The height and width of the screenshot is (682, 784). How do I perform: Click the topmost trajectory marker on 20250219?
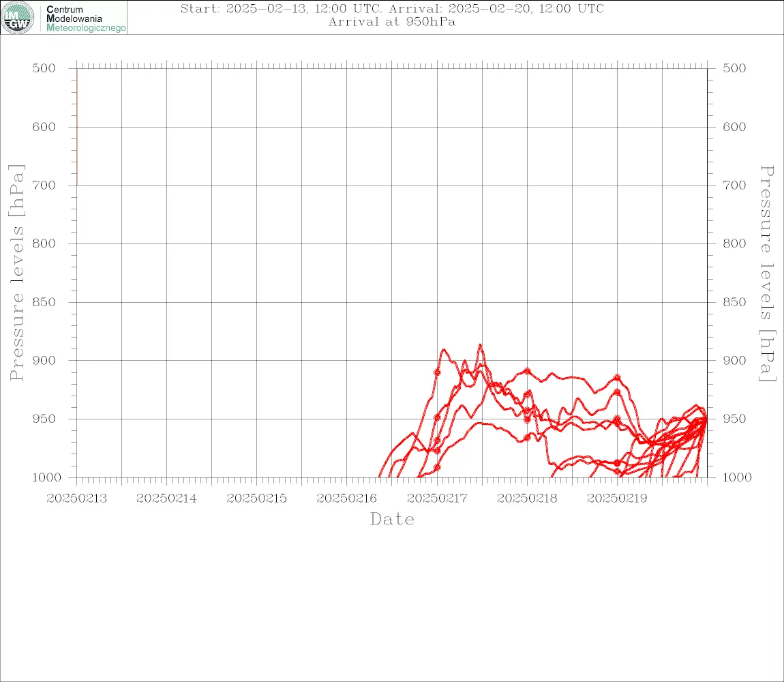tap(617, 378)
